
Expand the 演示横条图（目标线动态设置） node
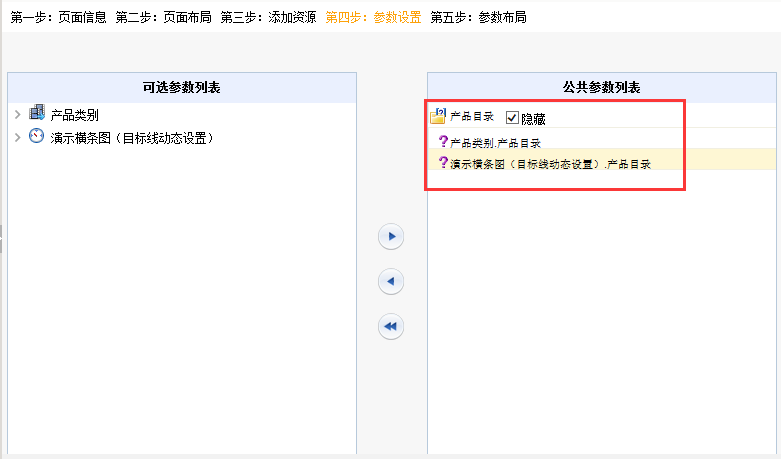click(x=17, y=137)
